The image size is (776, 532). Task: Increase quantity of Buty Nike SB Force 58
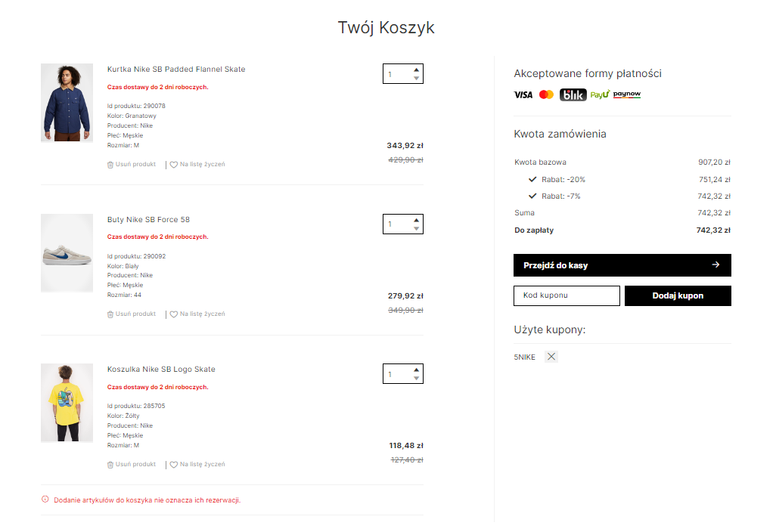click(416, 220)
